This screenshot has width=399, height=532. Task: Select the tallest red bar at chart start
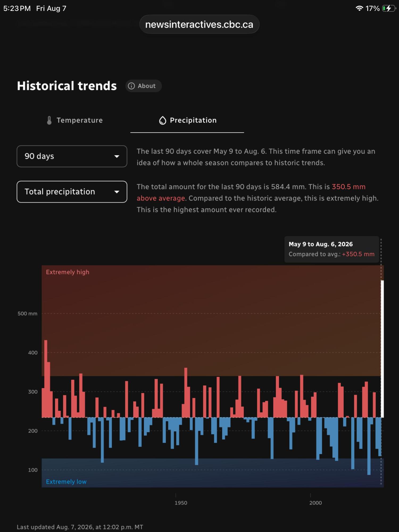click(x=46, y=379)
